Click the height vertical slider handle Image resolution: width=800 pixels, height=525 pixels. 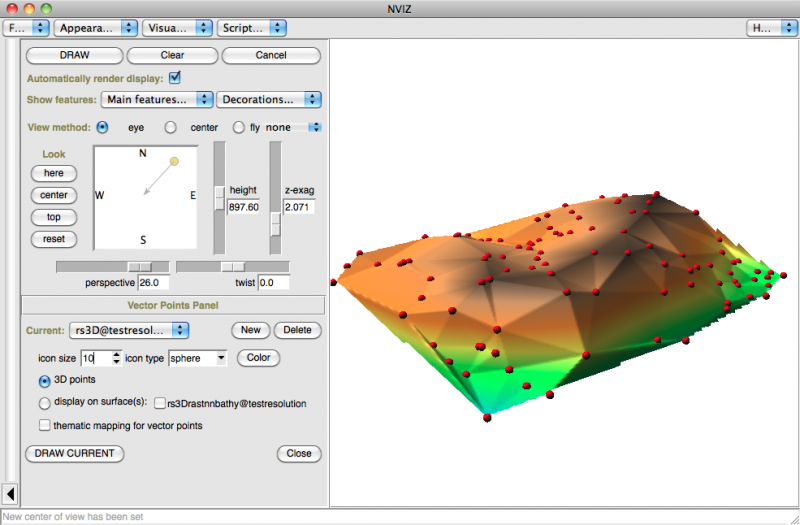point(219,197)
